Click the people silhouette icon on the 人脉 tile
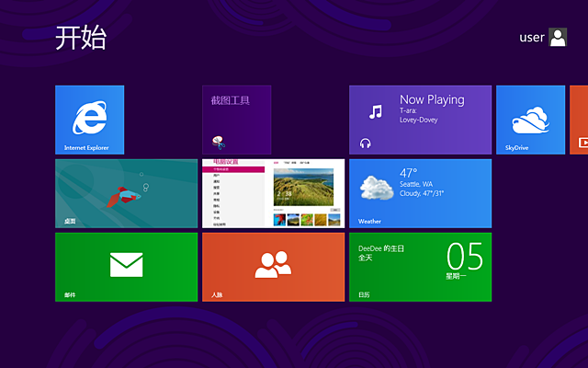The height and width of the screenshot is (368, 588). click(274, 265)
